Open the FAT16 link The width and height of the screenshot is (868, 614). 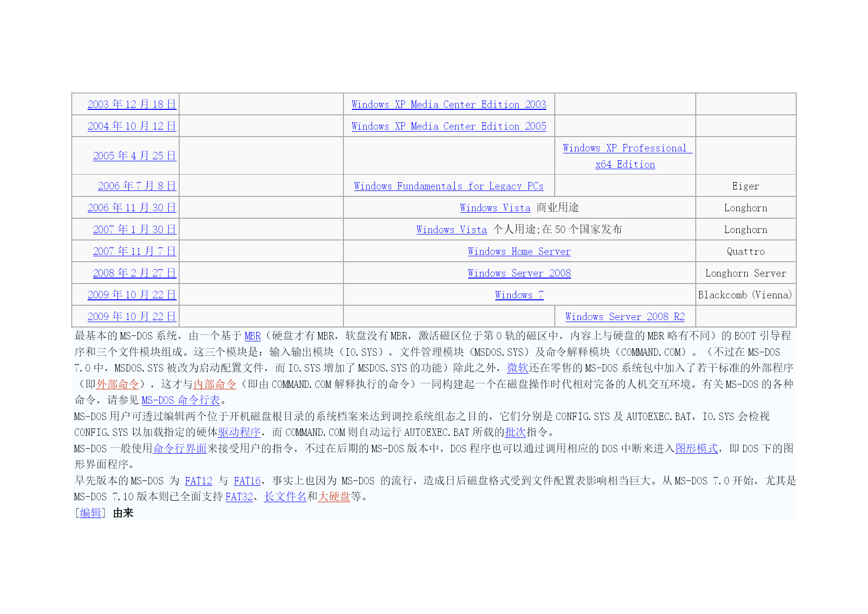click(x=247, y=481)
